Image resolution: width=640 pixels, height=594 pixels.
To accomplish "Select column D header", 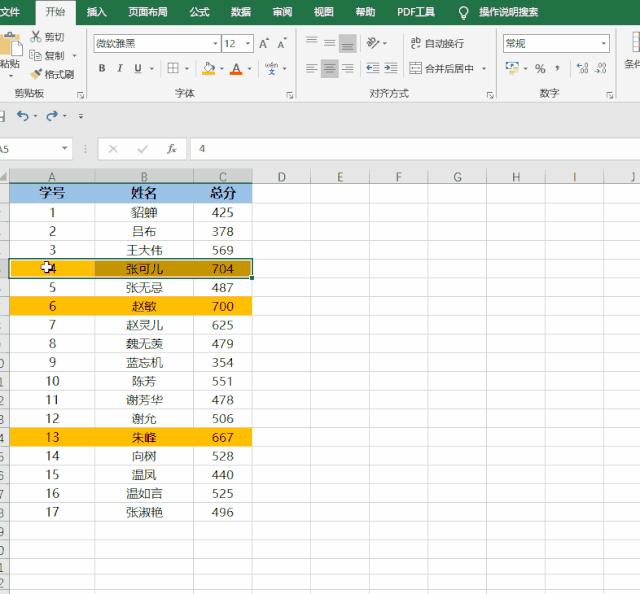I will pos(282,177).
